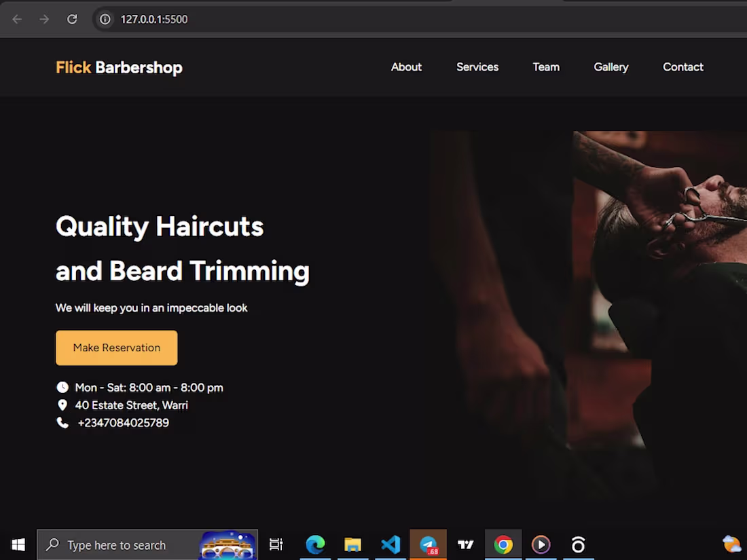The image size is (747, 560).
Task: Click the browser address bar
Action: [204, 19]
